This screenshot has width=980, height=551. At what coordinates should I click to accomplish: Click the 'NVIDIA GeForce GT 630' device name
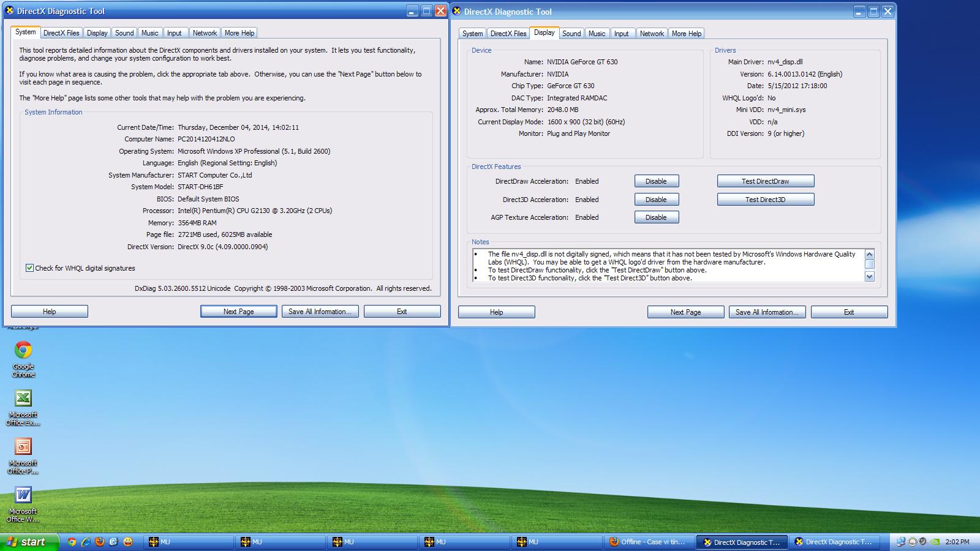(582, 62)
